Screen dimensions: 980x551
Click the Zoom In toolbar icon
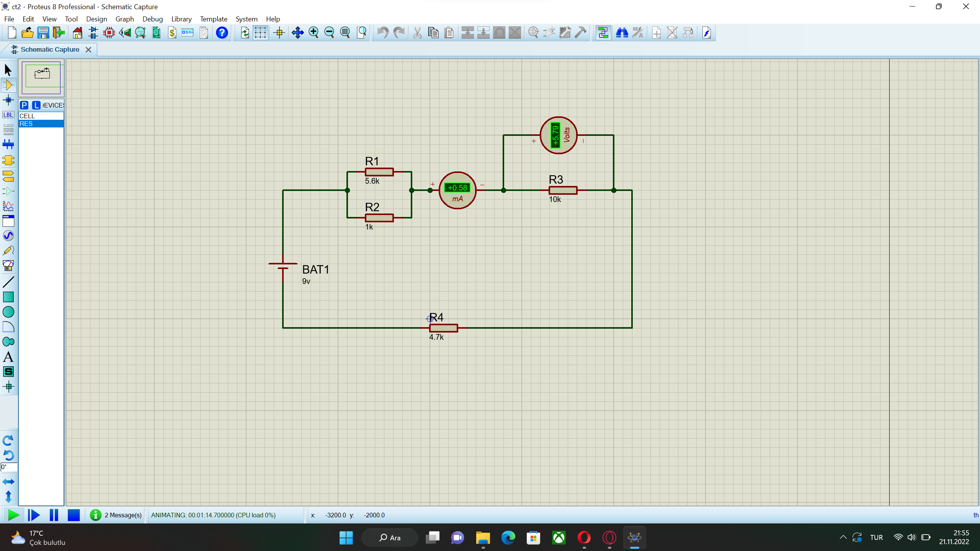click(314, 33)
